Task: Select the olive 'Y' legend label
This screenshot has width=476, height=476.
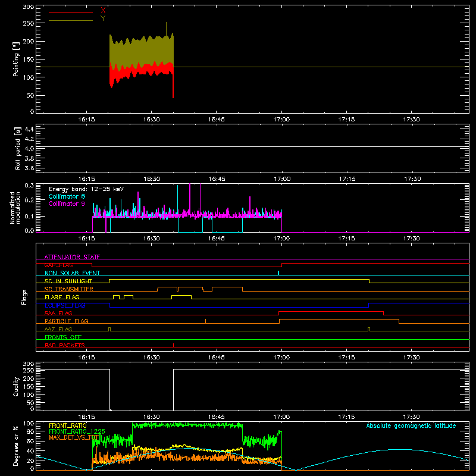Action: pyautogui.click(x=103, y=18)
